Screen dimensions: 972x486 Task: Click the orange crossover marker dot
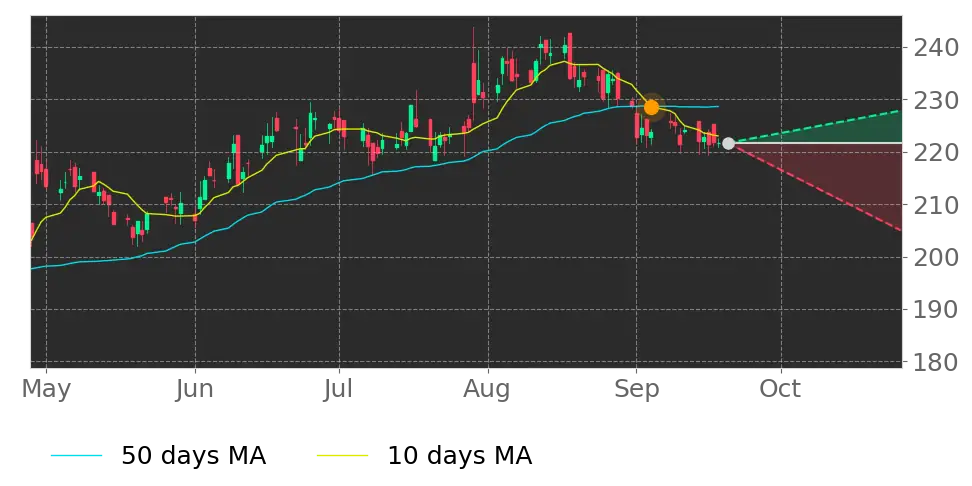tap(651, 107)
